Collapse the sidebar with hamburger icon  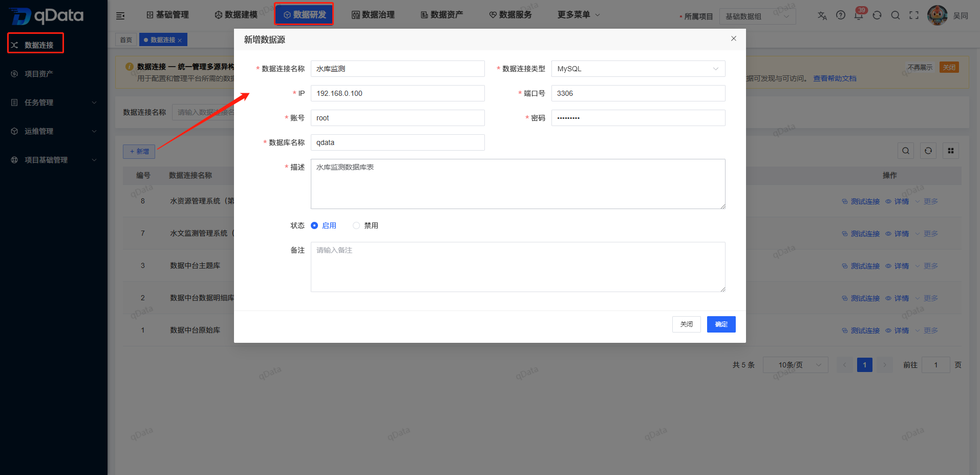click(x=120, y=16)
